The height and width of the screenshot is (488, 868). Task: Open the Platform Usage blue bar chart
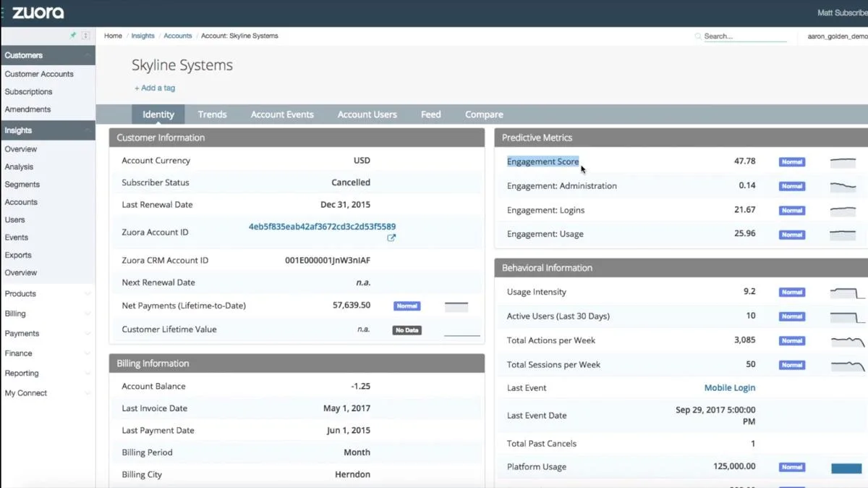846,468
